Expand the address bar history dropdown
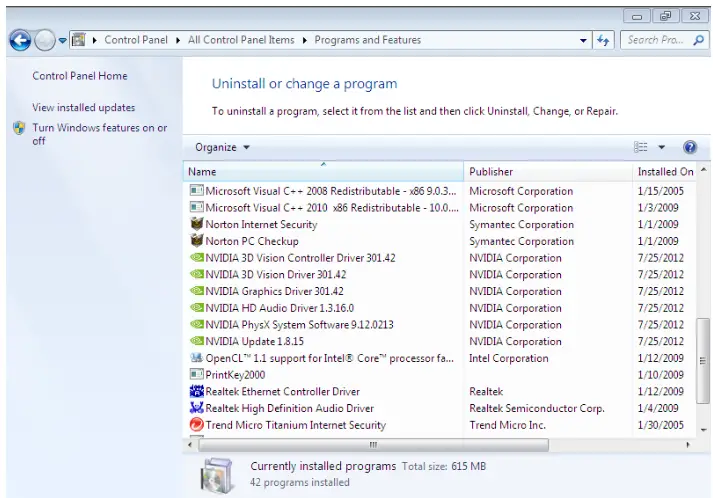The height and width of the screenshot is (498, 713). click(584, 40)
